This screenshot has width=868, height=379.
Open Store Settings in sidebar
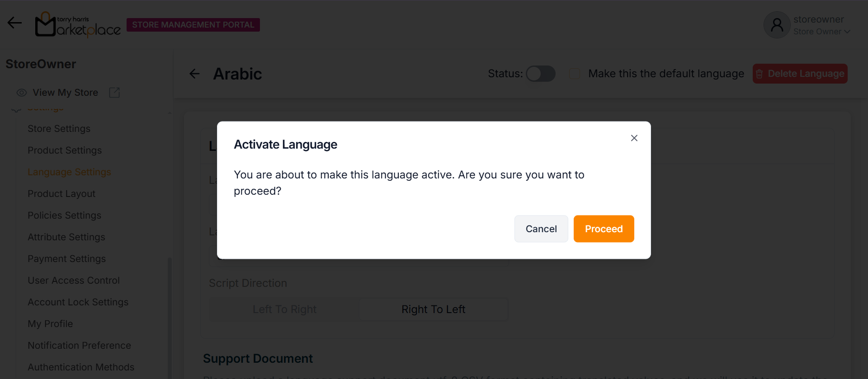click(x=59, y=129)
